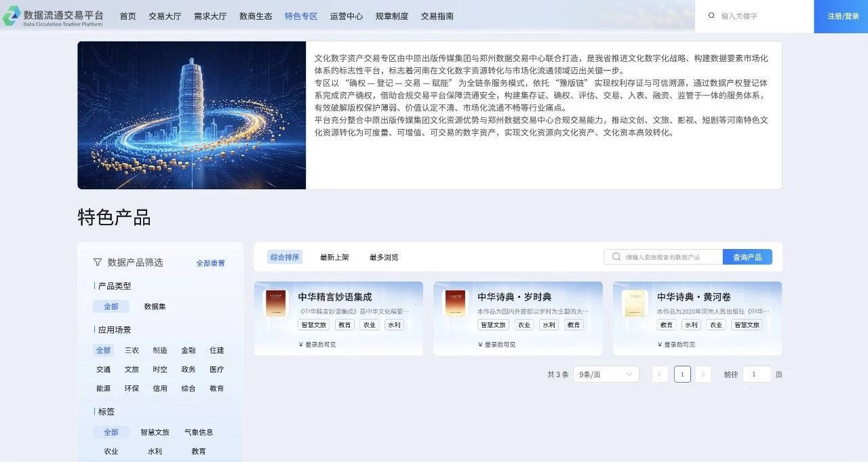Click the 注册/登录 button
868x462 pixels.
click(841, 16)
